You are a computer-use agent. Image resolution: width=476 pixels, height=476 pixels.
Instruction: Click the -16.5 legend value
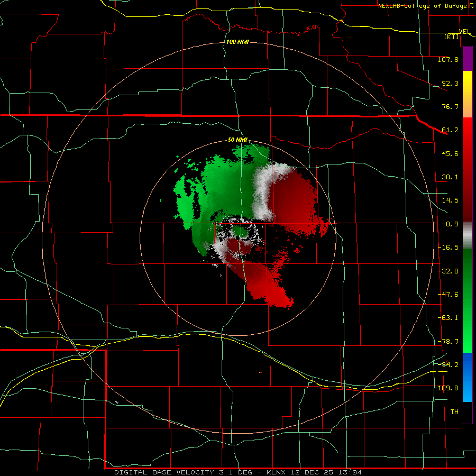tap(448, 248)
